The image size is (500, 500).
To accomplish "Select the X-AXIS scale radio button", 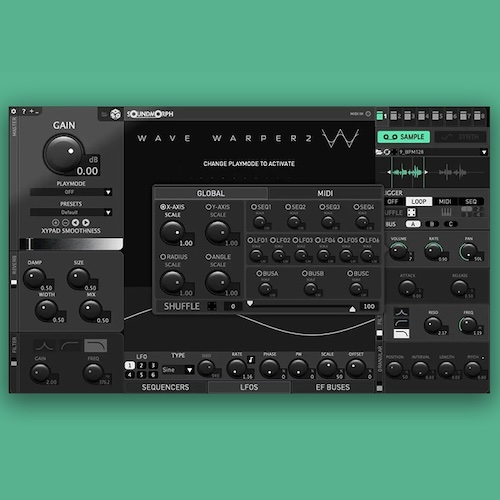I will coord(163,207).
